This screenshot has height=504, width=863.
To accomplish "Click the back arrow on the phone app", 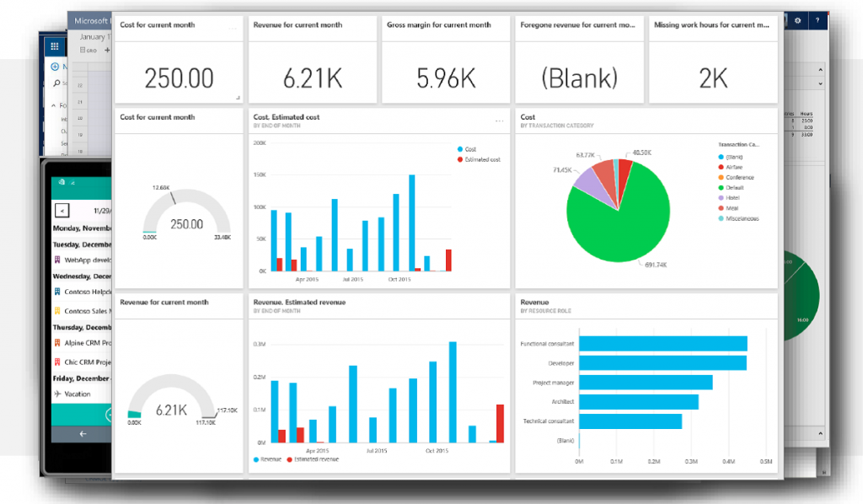I will (81, 434).
